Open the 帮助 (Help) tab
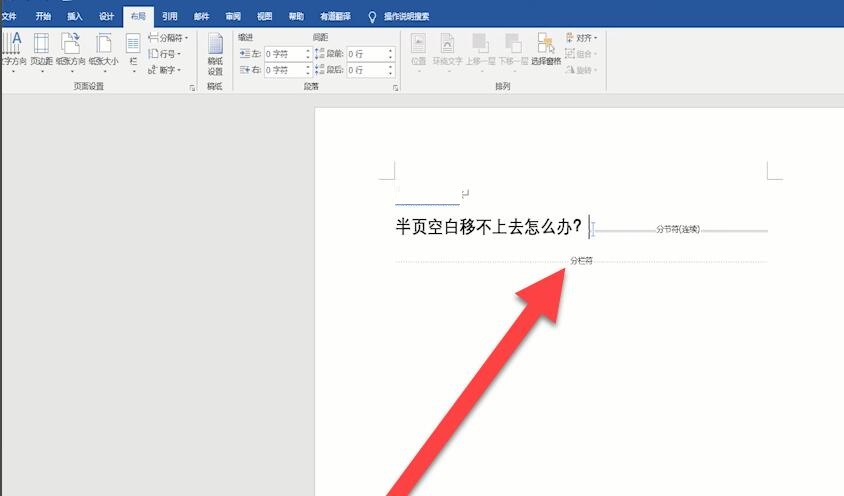The height and width of the screenshot is (496, 844). (x=296, y=17)
